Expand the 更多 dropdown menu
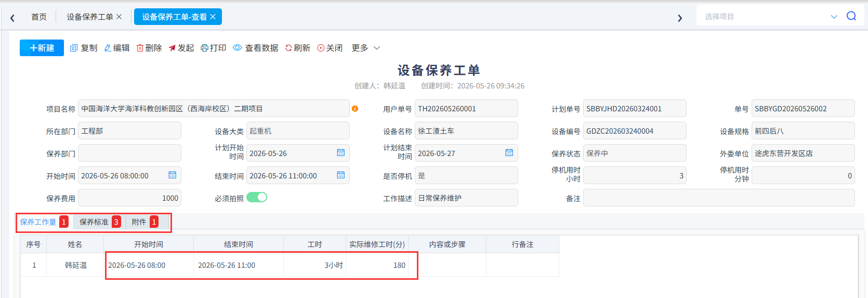This screenshot has width=868, height=298. coord(366,48)
